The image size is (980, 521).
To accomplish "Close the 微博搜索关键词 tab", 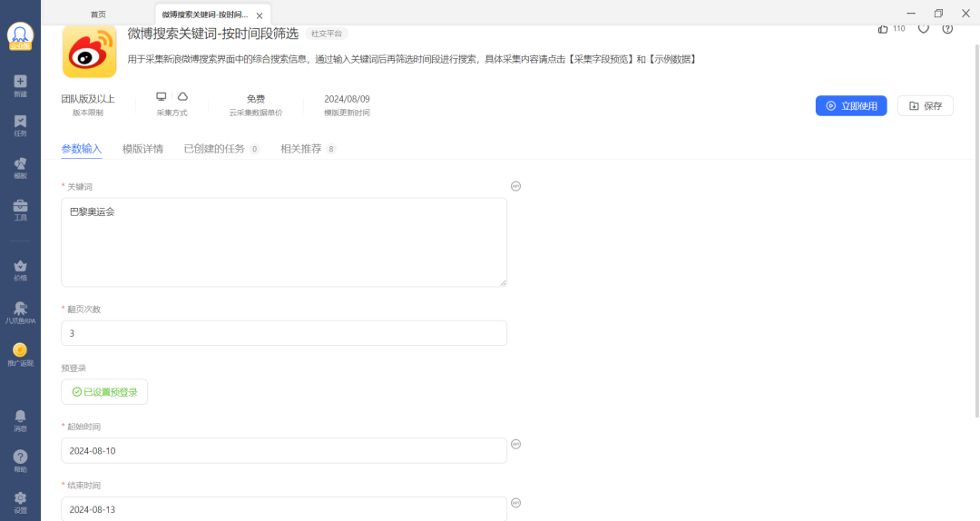I will click(x=260, y=15).
